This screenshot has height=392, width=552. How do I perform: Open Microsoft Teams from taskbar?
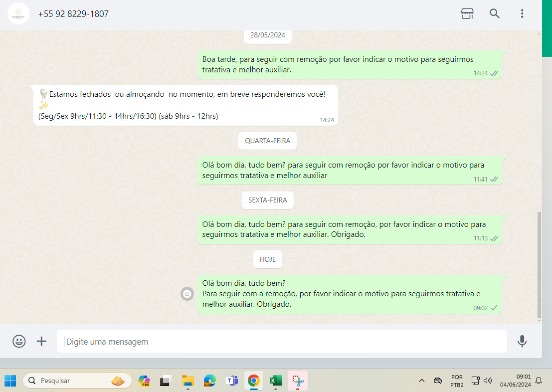[232, 381]
